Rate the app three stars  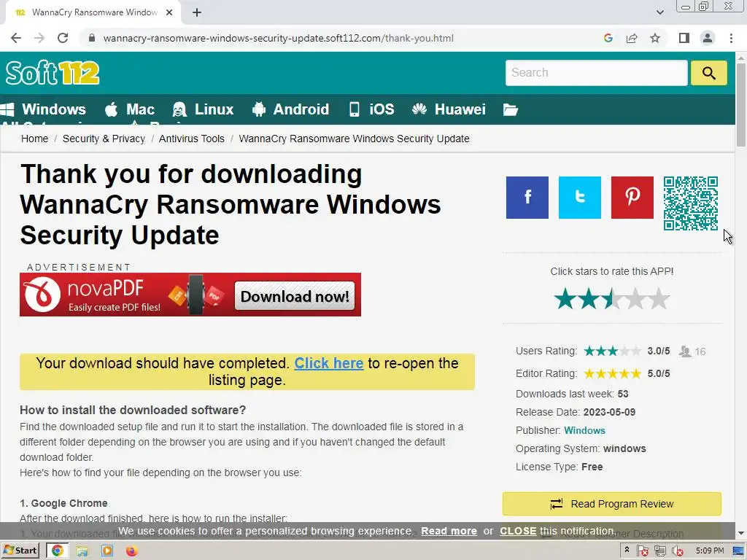(612, 298)
